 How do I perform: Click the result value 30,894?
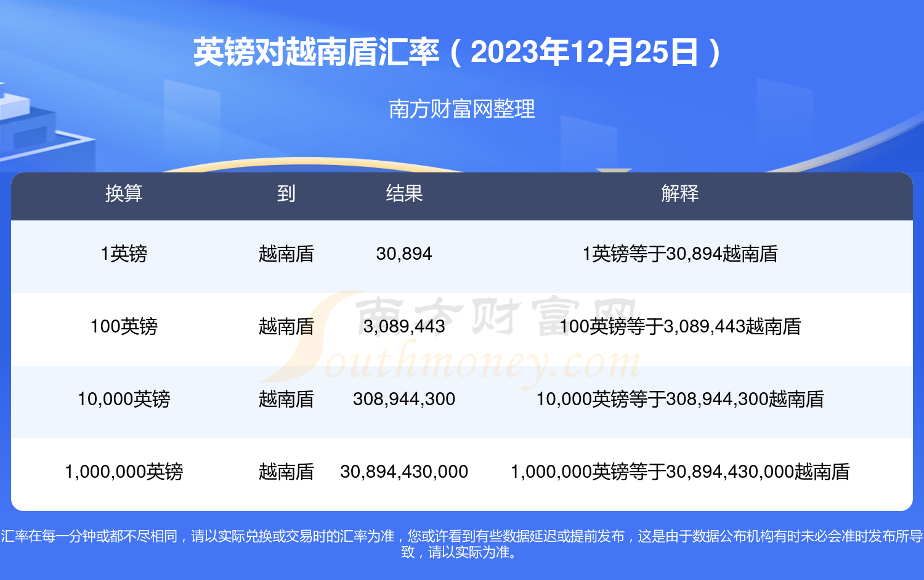pyautogui.click(x=404, y=254)
